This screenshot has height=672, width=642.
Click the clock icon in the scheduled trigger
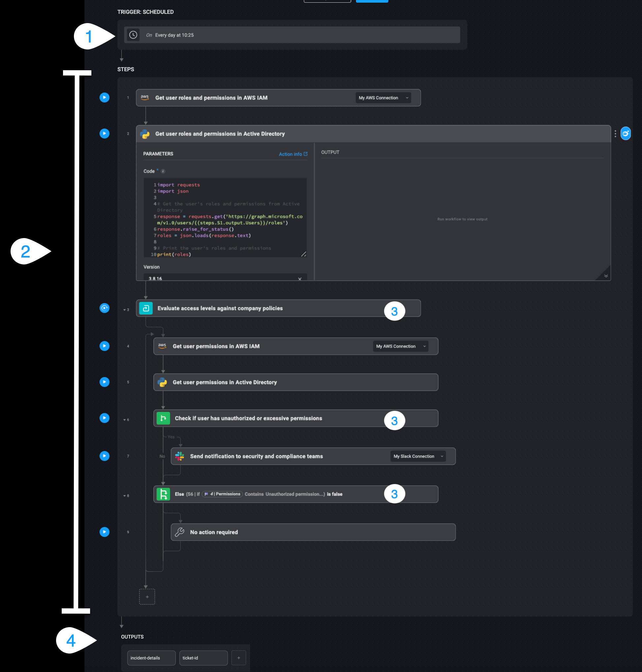[133, 35]
